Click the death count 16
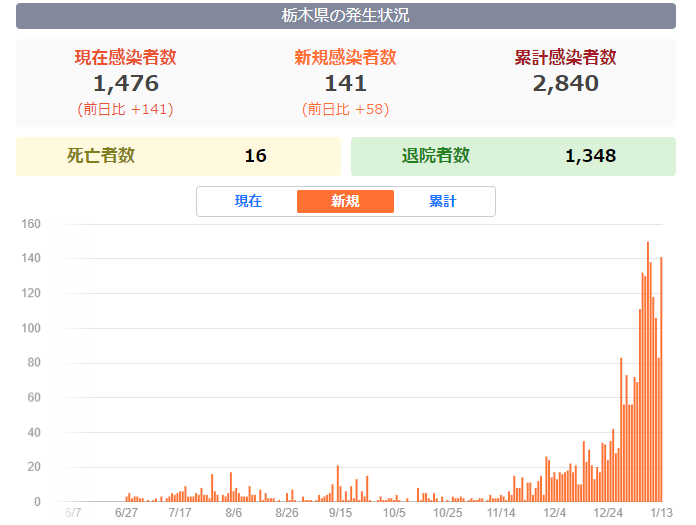 [x=256, y=156]
